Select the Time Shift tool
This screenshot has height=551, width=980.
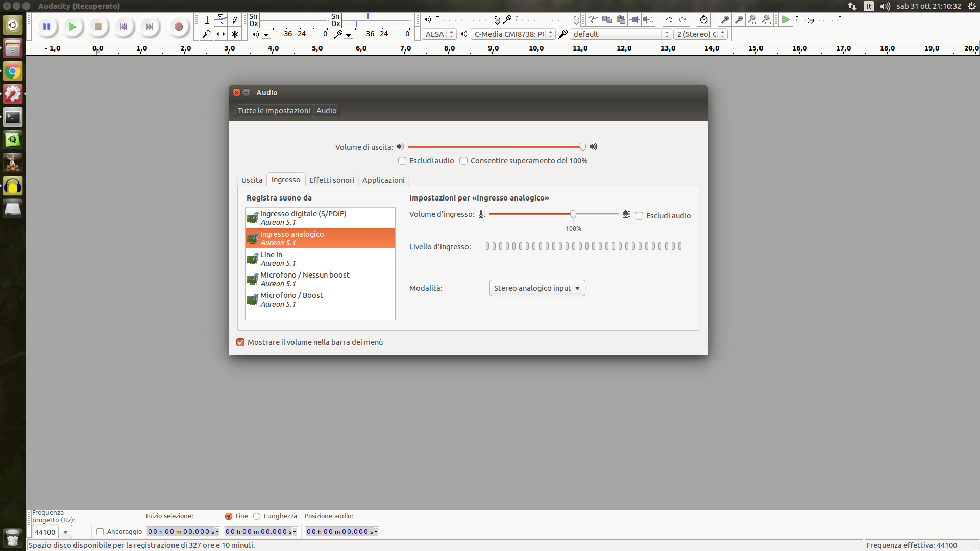(x=220, y=34)
